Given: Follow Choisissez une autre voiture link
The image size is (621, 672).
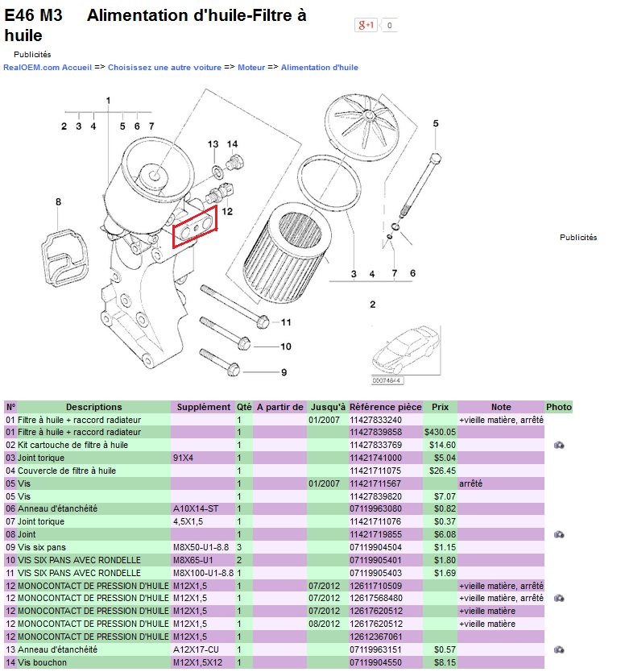Looking at the screenshot, I should point(164,68).
